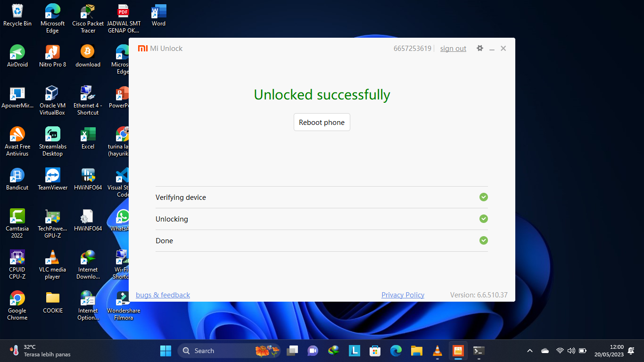Select the Internet Options desktop icon

click(x=88, y=305)
